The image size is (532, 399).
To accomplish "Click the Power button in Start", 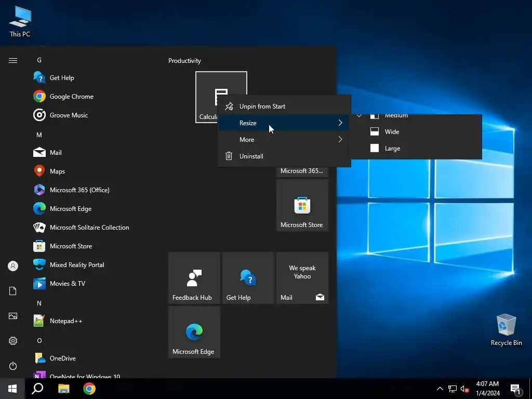I will click(13, 366).
